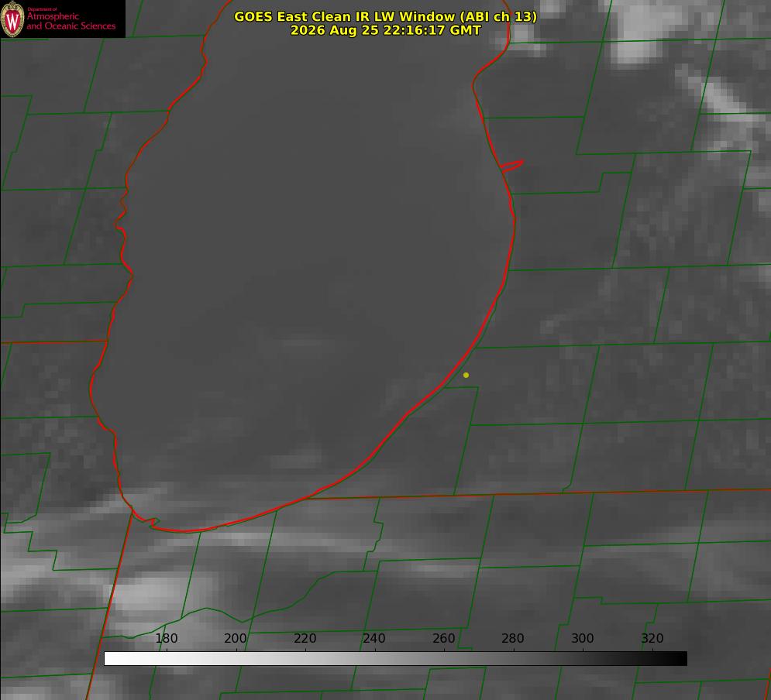Select the 320 colorbar tick label
Image resolution: width=771 pixels, height=700 pixels.
(x=652, y=638)
